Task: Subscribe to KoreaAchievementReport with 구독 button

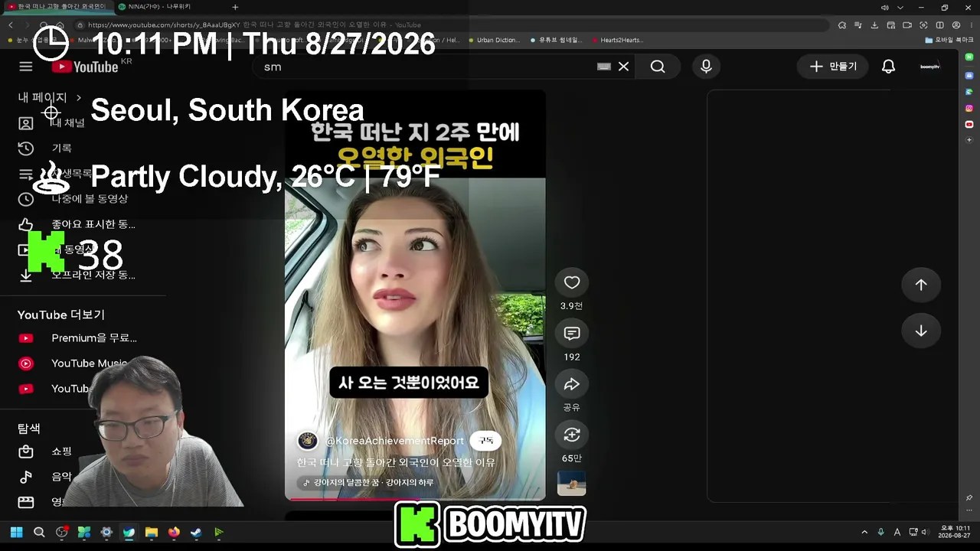Action: click(x=485, y=441)
